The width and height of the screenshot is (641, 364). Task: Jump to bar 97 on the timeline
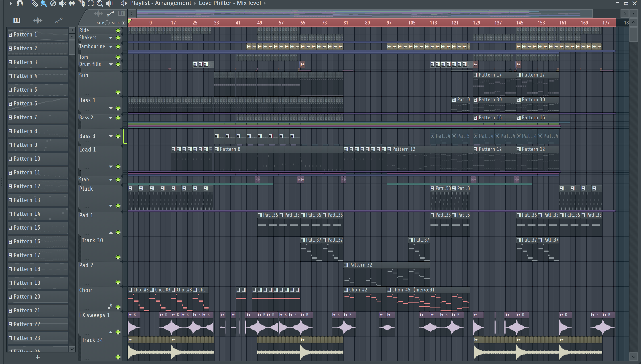(389, 23)
